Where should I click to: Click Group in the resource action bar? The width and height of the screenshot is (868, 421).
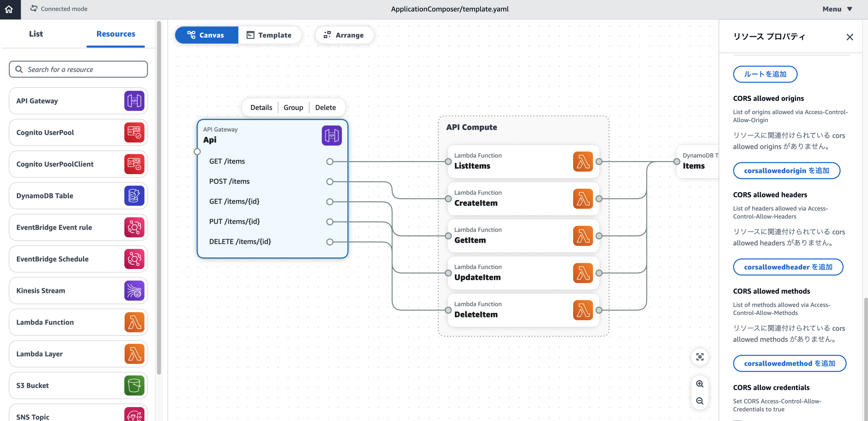(293, 107)
